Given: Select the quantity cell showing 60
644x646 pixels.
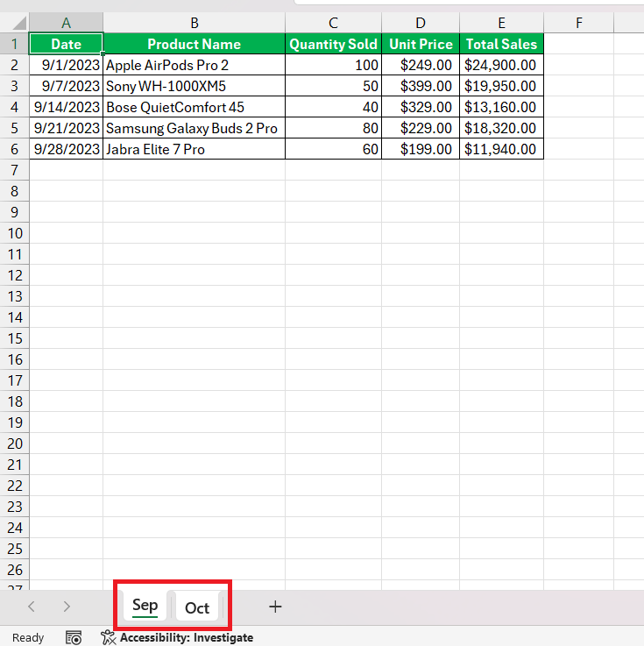Looking at the screenshot, I should 333,149.
